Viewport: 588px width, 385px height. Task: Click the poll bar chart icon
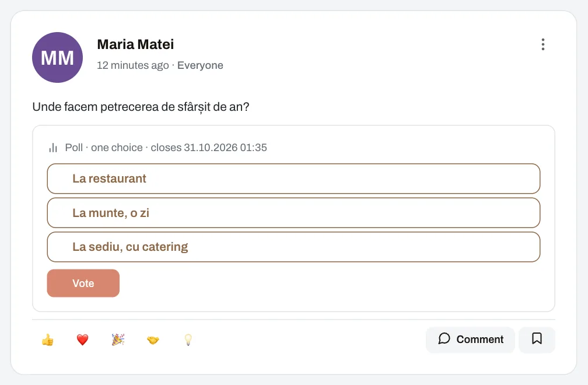click(53, 148)
